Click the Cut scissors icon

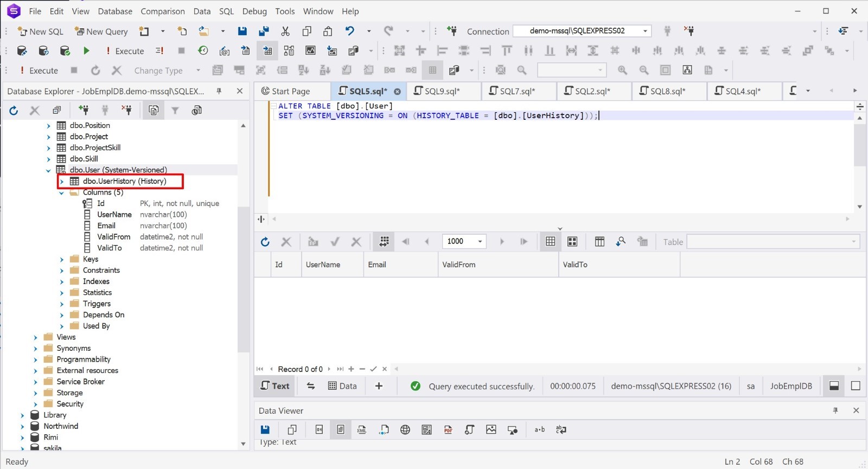click(x=285, y=31)
